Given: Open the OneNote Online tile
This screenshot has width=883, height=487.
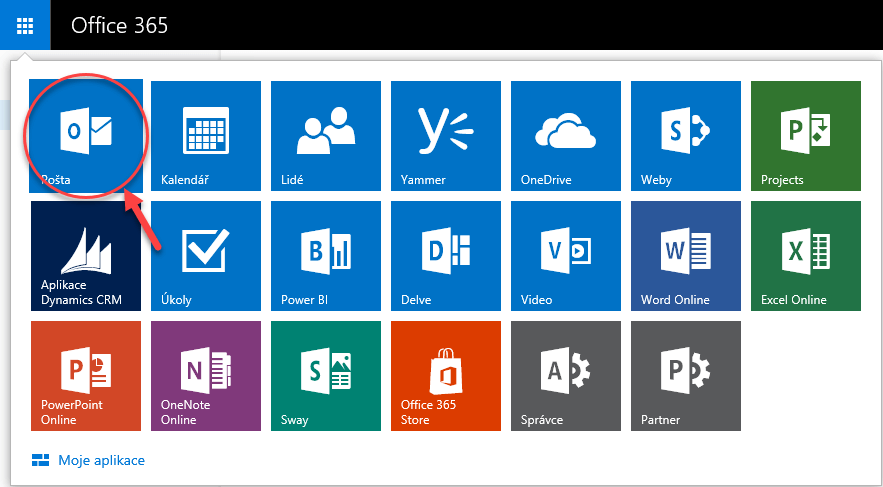Looking at the screenshot, I should (x=206, y=376).
